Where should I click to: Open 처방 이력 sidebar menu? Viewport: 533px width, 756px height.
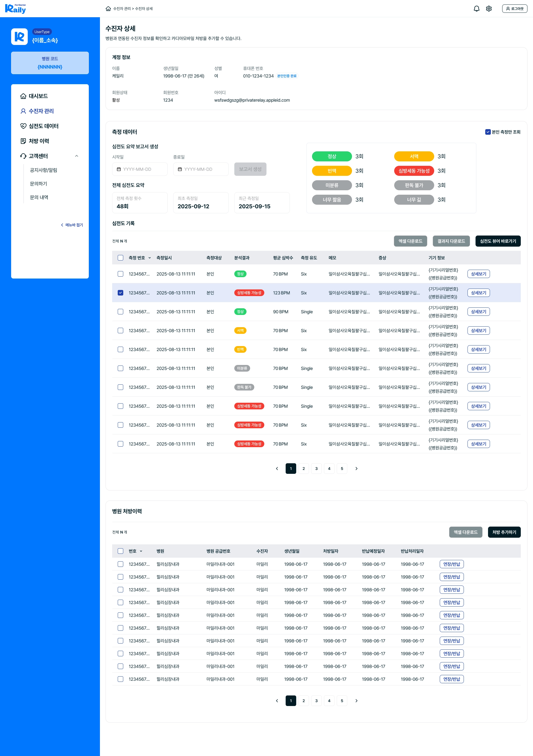pos(39,141)
